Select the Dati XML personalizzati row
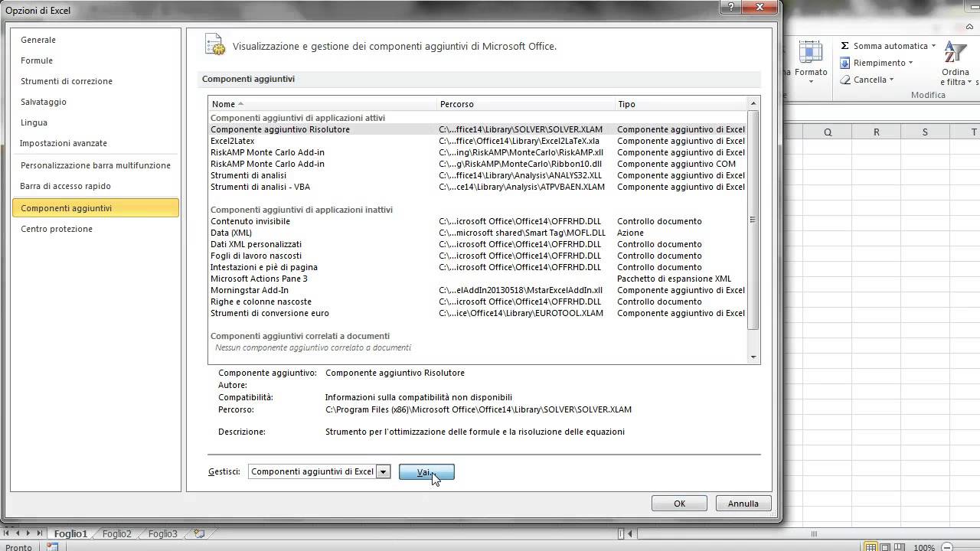Screen dimensions: 980x551 tap(478, 244)
